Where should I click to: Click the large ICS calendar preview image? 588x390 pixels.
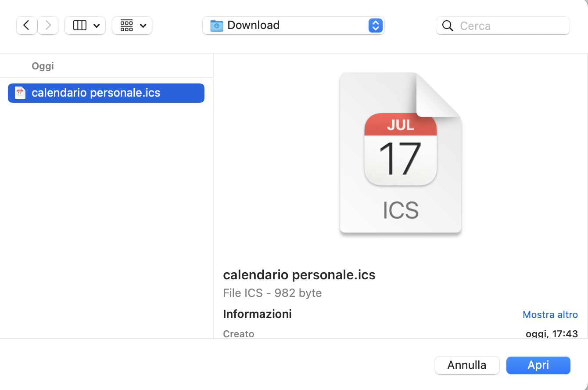tap(401, 153)
